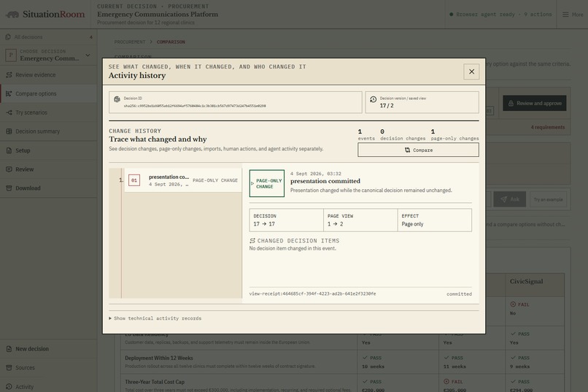The image size is (588, 392).
Task: Click the Procurement breadcrumb link
Action: (130, 42)
